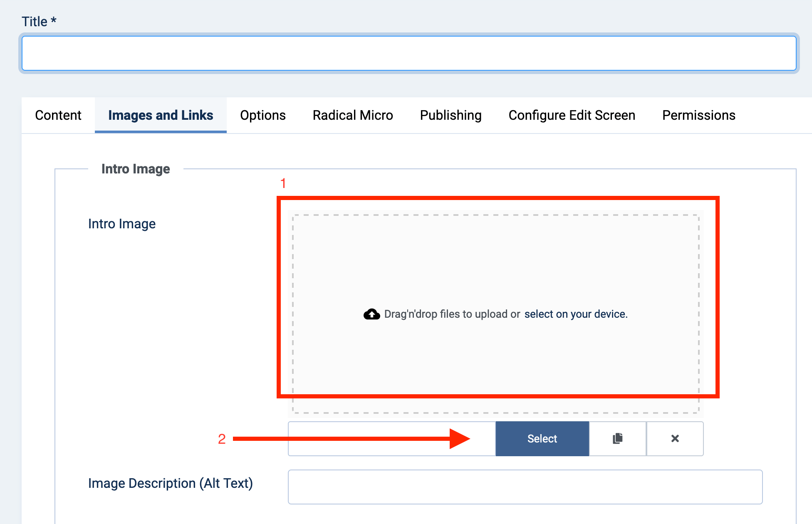Click the copy image path icon
The height and width of the screenshot is (524, 812).
pos(617,438)
